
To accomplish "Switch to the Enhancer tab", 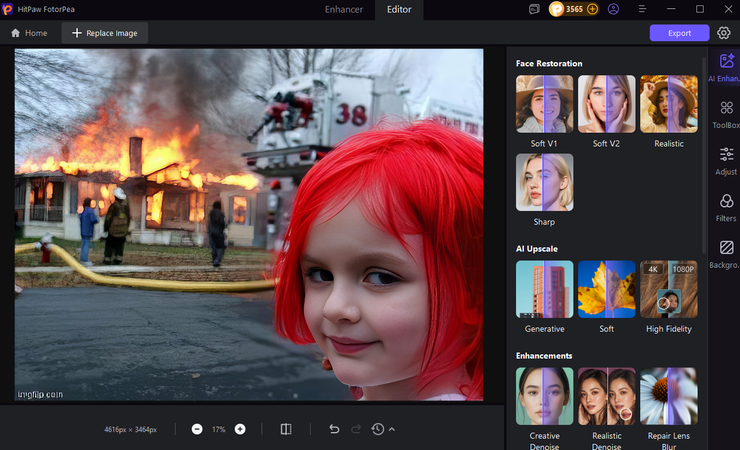I will coord(344,9).
